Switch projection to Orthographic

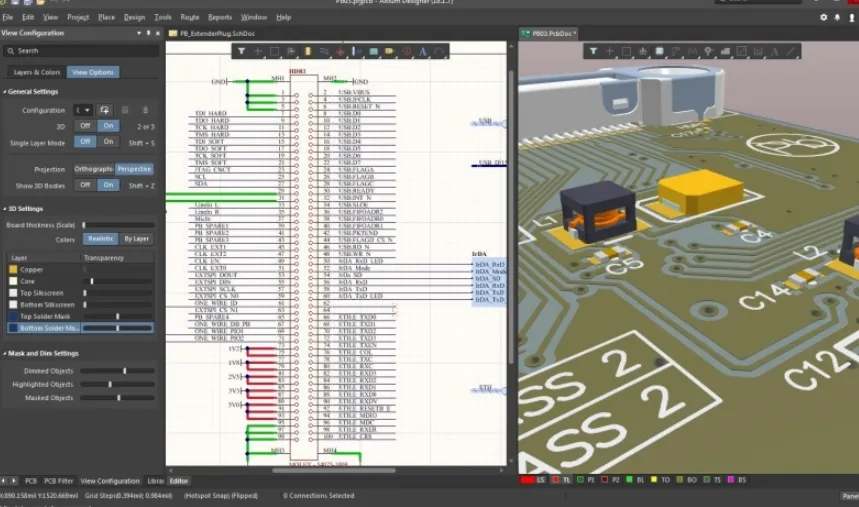coord(94,169)
